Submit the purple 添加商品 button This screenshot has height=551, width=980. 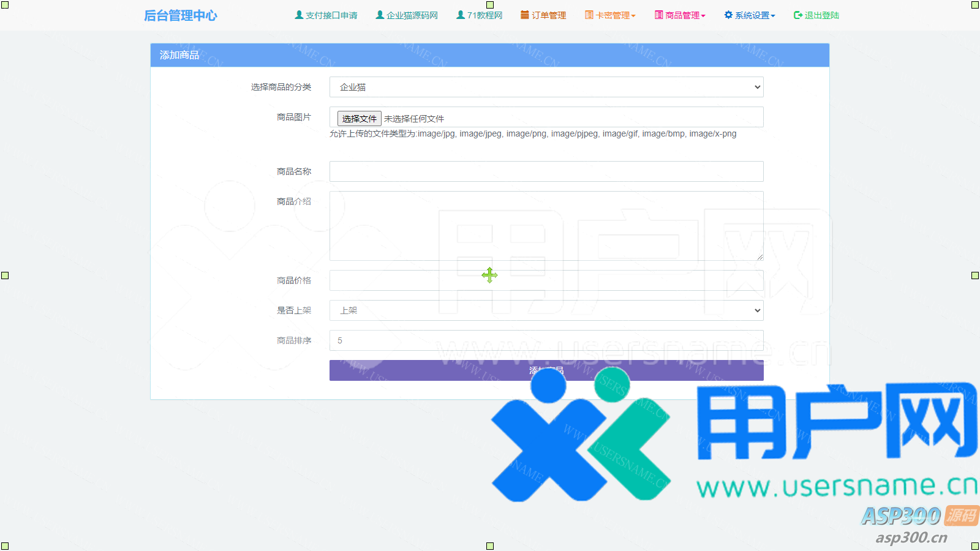546,370
